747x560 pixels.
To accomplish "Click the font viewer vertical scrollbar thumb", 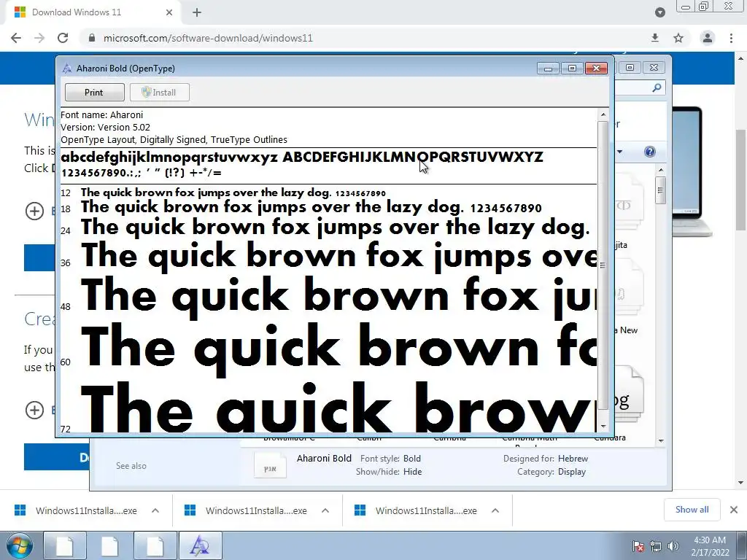I will coord(603,265).
